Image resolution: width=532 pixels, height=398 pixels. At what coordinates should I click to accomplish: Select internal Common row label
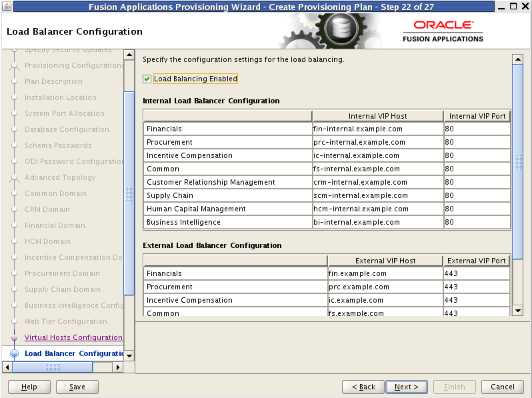pos(163,169)
